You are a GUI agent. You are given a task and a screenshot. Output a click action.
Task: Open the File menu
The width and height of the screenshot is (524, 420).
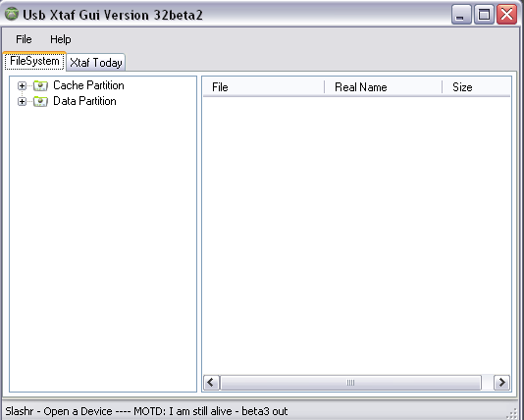pyautogui.click(x=24, y=39)
